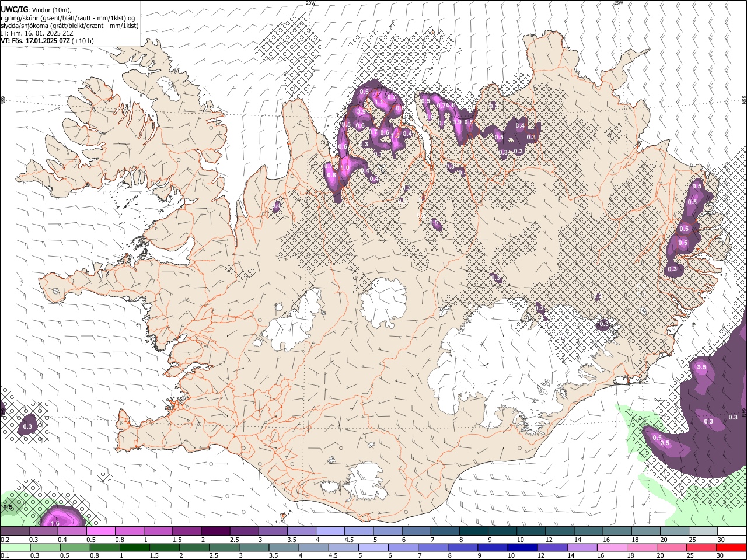Pick the bright pink 0.5 swatch, upper legend row
The height and width of the screenshot is (560, 747).
coord(101,531)
